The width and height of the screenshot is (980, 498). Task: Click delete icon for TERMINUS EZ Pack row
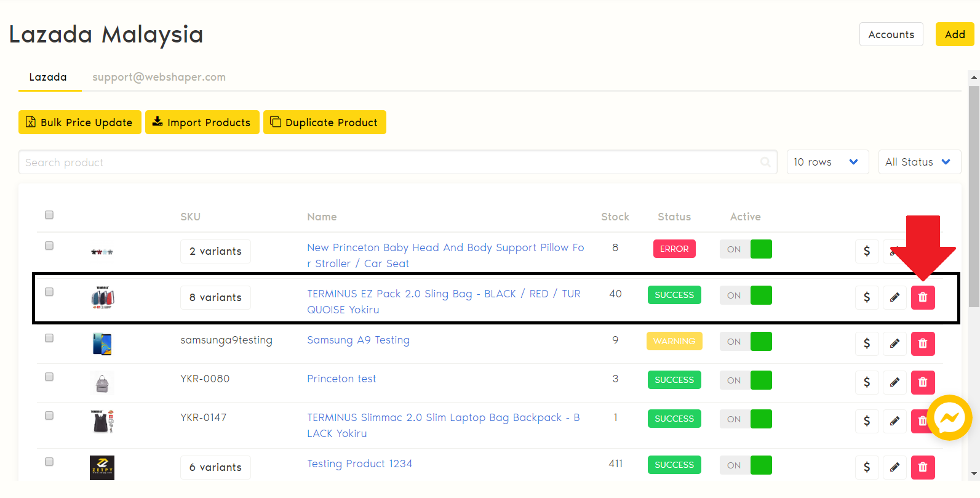[922, 297]
